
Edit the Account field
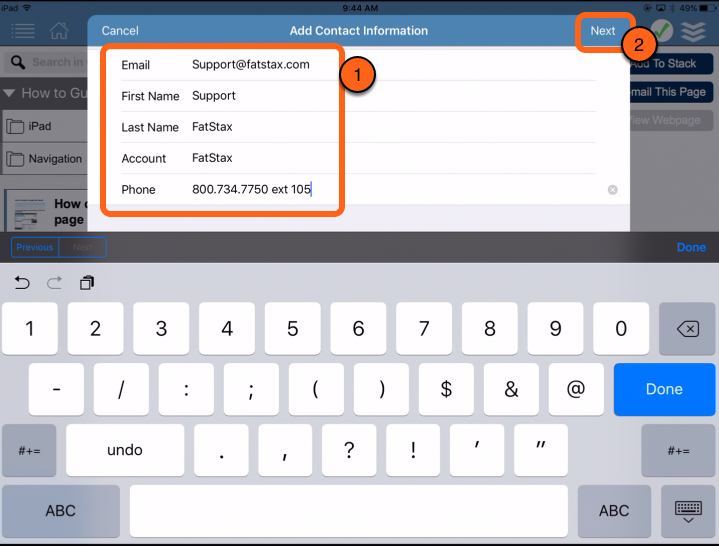(x=358, y=158)
